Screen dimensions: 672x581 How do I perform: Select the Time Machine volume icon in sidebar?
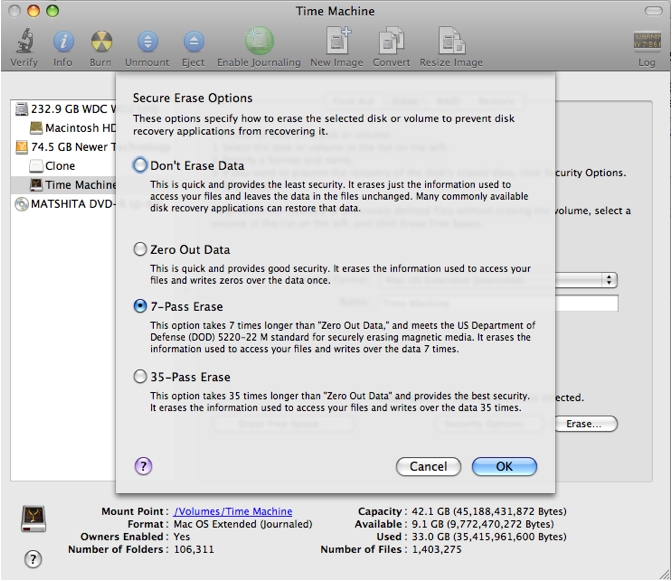click(x=36, y=185)
